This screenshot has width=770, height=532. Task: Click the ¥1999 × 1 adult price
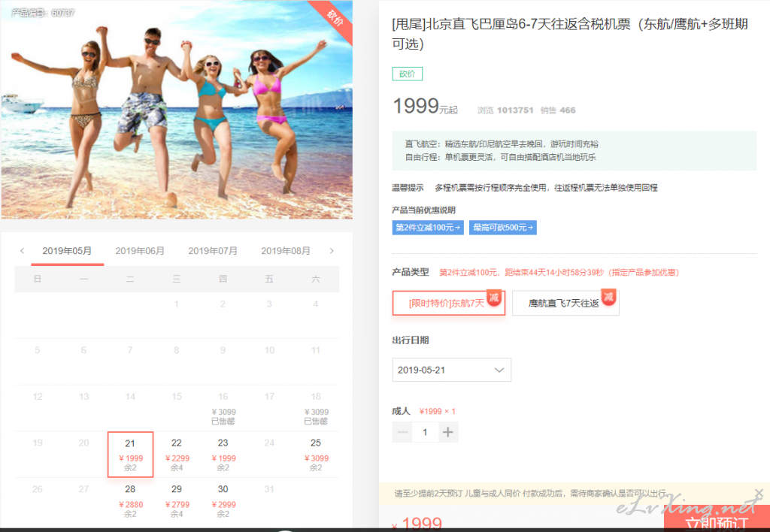tap(437, 411)
